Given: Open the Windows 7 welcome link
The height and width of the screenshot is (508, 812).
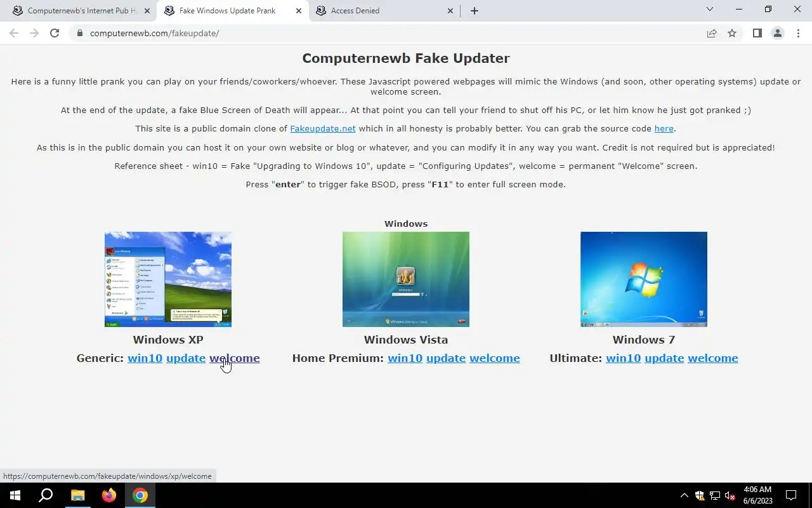Looking at the screenshot, I should tap(713, 358).
